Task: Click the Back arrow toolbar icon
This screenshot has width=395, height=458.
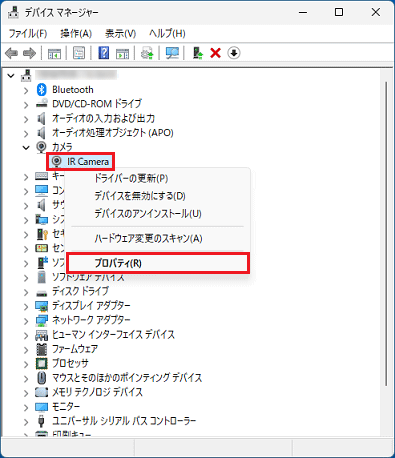Action: coord(12,53)
